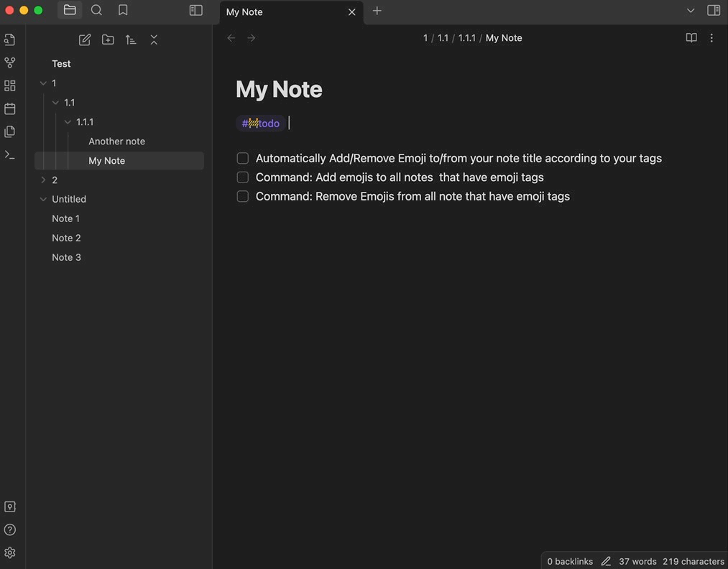Viewport: 728px width, 569px height.
Task: Click folder 2 label
Action: click(55, 180)
